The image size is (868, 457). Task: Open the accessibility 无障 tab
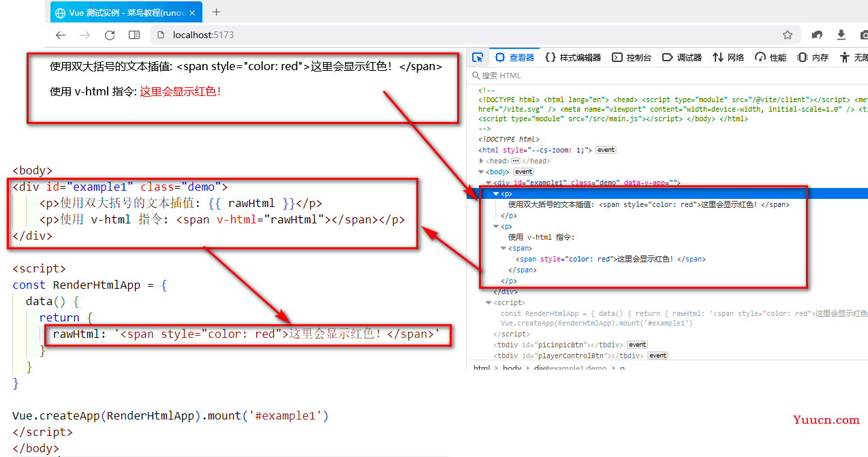click(x=854, y=57)
